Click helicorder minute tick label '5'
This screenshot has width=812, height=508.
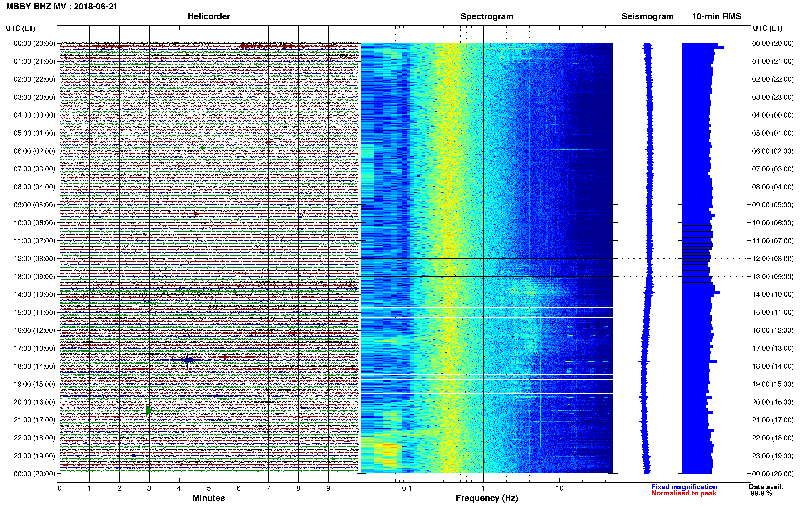coord(209,488)
